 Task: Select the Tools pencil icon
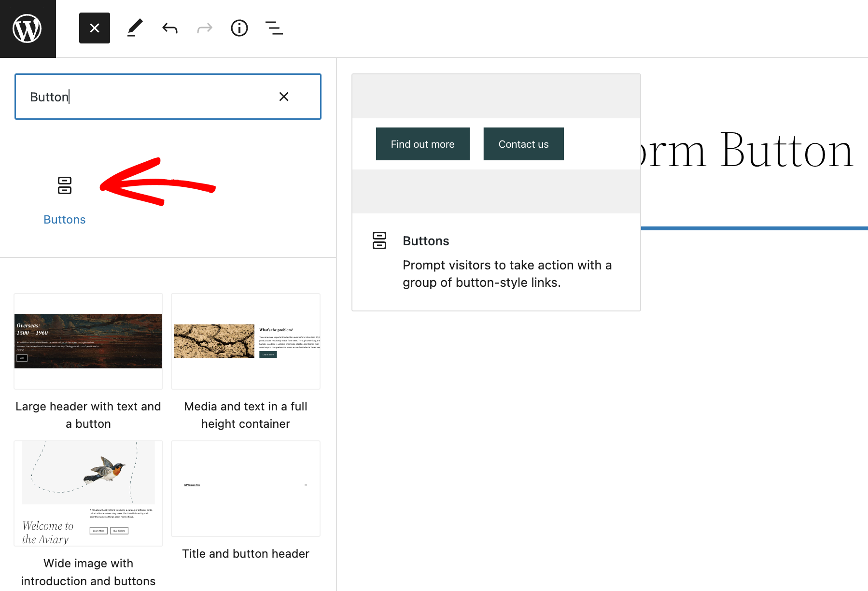135,28
